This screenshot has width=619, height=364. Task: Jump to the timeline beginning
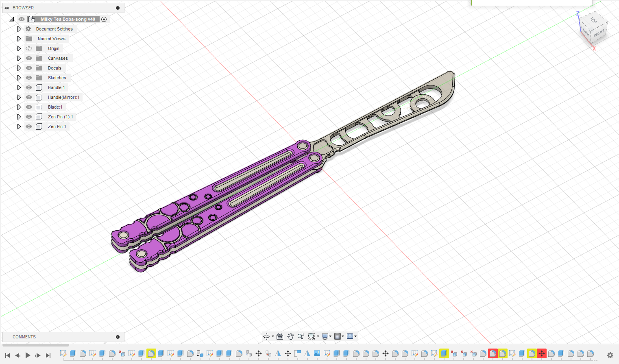(7, 355)
